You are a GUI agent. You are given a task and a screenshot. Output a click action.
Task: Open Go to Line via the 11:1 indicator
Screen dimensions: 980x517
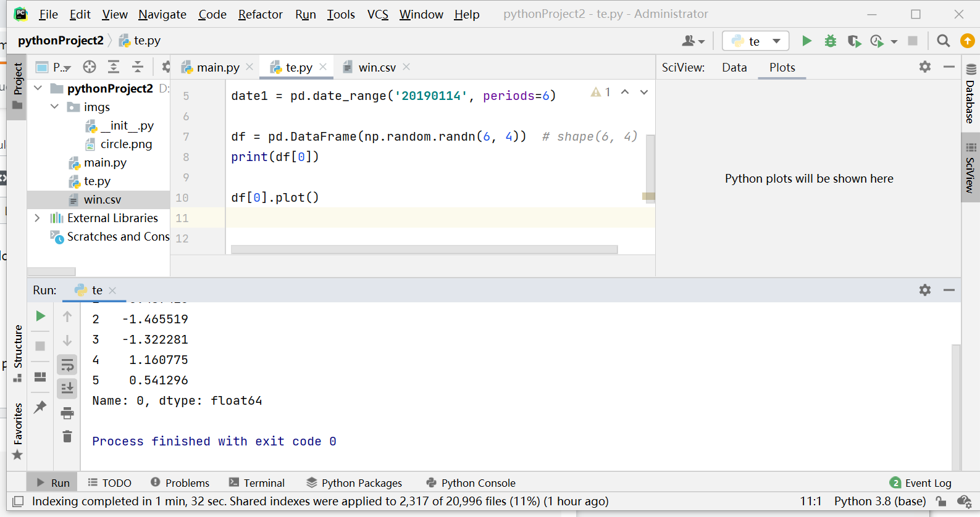(x=811, y=501)
